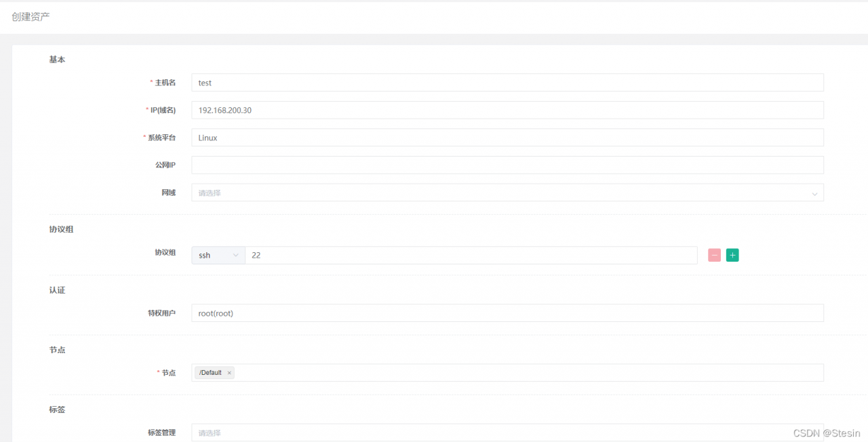
Task: Select the /Default node tag
Action: 210,373
